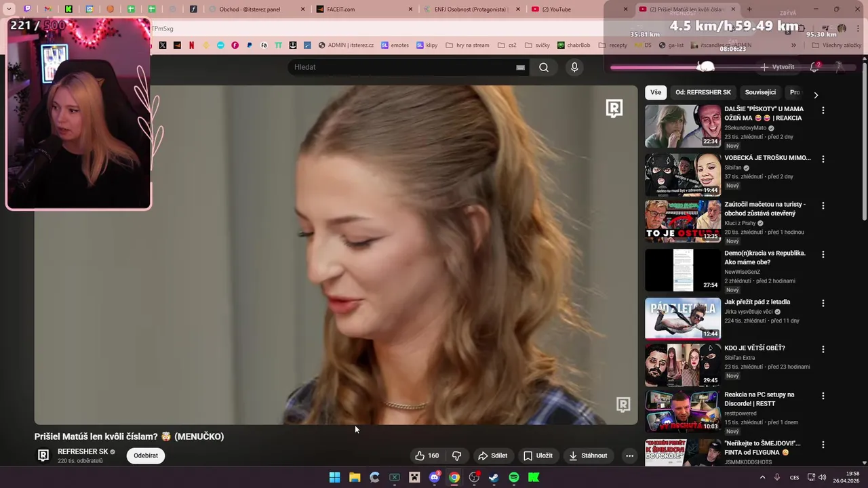
Task: Open the REFRESHER SK channel avatar
Action: coord(43,455)
